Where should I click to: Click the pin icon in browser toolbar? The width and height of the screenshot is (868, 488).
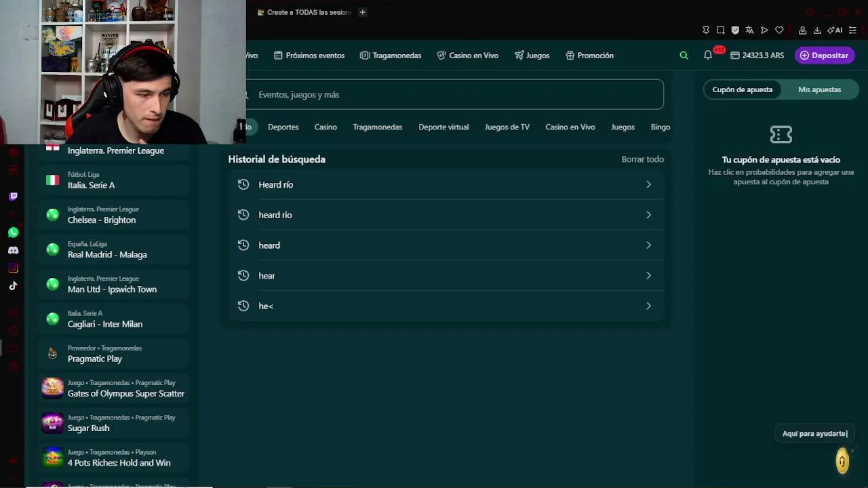[706, 30]
